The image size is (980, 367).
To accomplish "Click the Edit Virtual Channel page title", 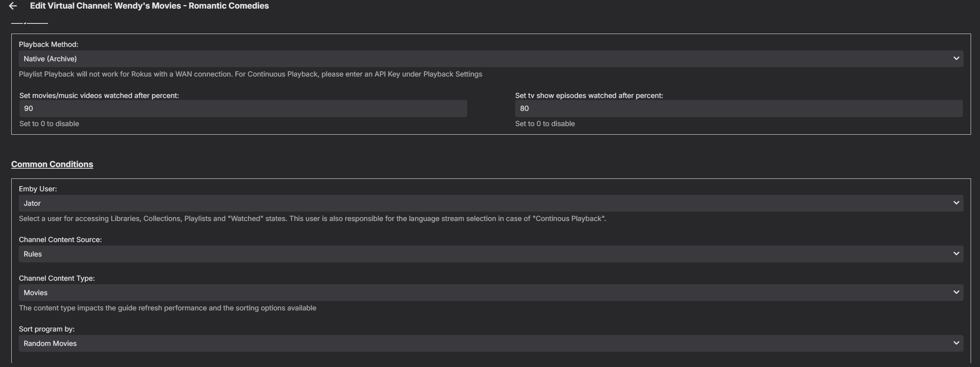I will click(x=149, y=6).
